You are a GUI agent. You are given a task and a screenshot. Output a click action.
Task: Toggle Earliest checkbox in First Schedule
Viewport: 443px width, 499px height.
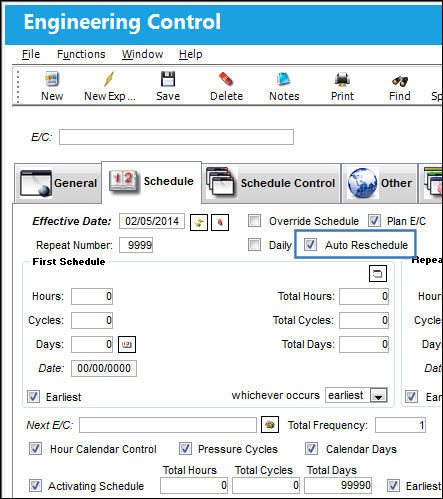pos(33,397)
